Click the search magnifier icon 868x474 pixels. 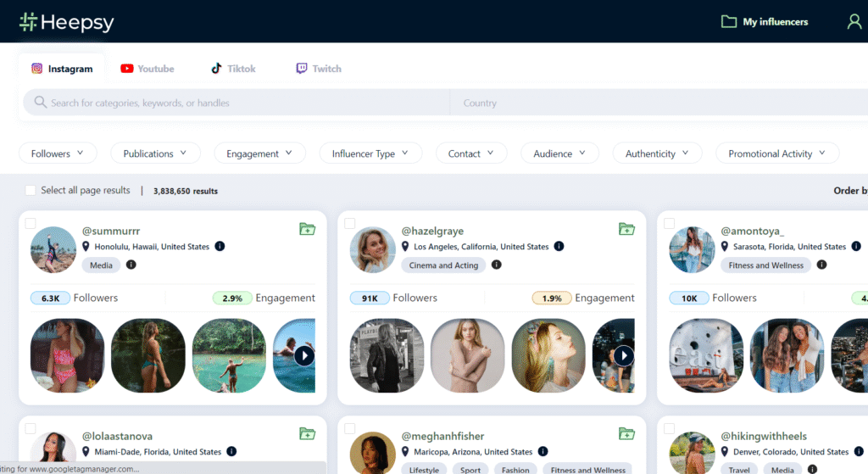tap(40, 102)
